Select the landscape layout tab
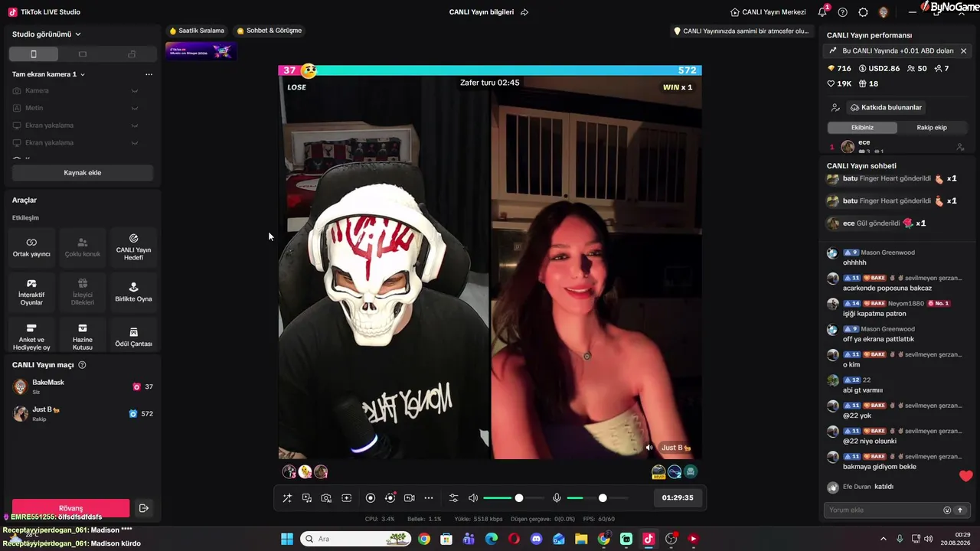980x551 pixels. coord(83,54)
